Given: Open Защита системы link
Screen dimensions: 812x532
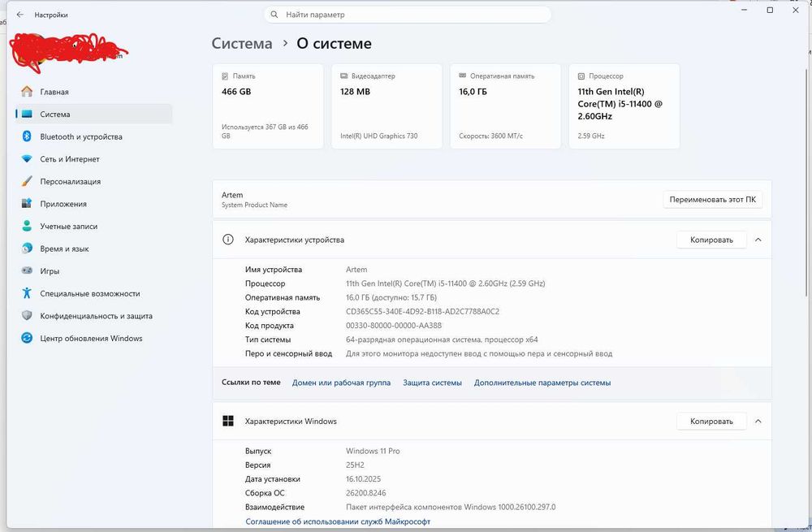Looking at the screenshot, I should tap(433, 383).
